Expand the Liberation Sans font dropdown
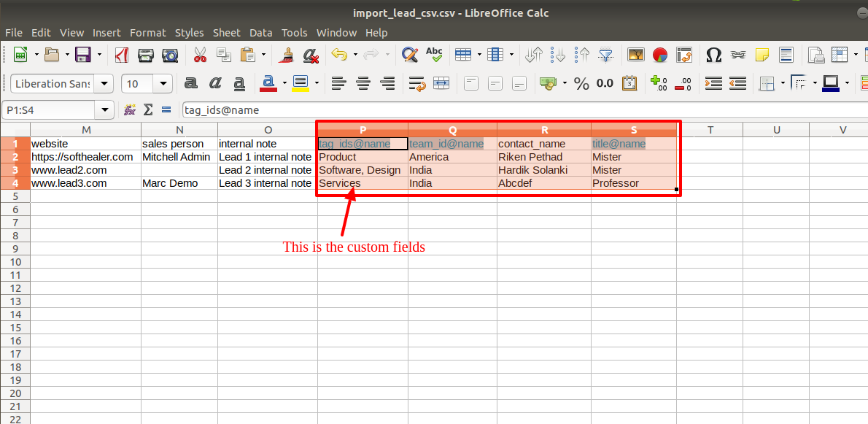The width and height of the screenshot is (868, 424). pos(104,84)
